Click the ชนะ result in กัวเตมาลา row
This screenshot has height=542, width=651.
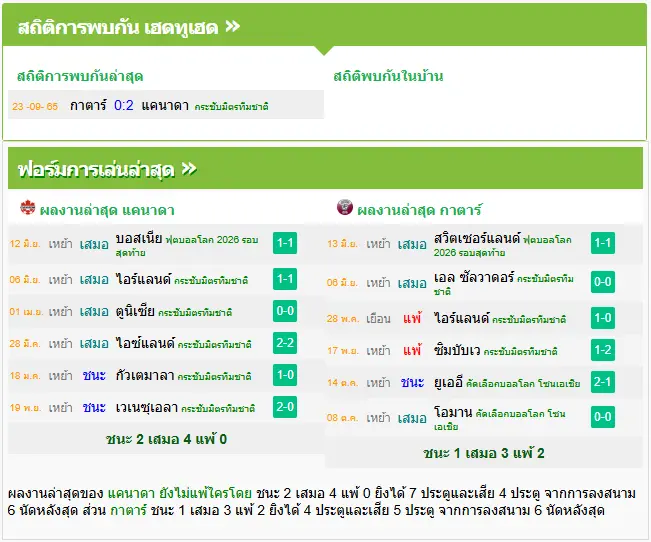tap(94, 375)
